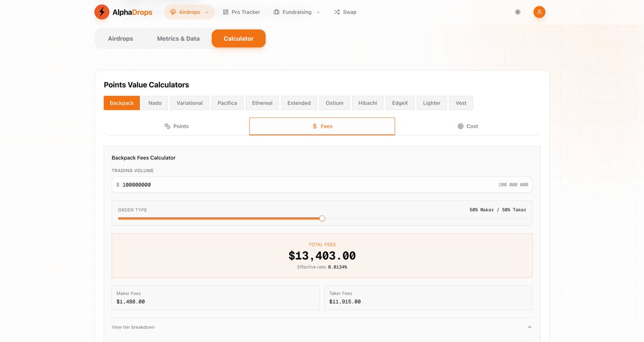This screenshot has height=342, width=644.
Task: Collapse the View tier breakdown chevron
Action: click(530, 327)
